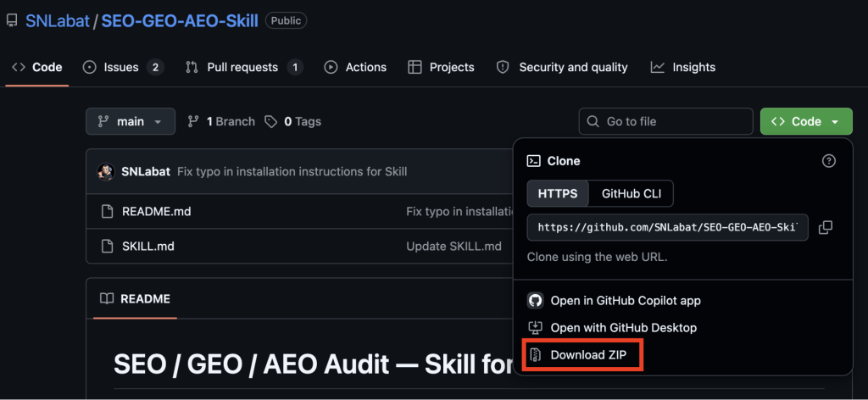Image resolution: width=868 pixels, height=400 pixels.
Task: View the 0 Tags link
Action: pos(292,122)
